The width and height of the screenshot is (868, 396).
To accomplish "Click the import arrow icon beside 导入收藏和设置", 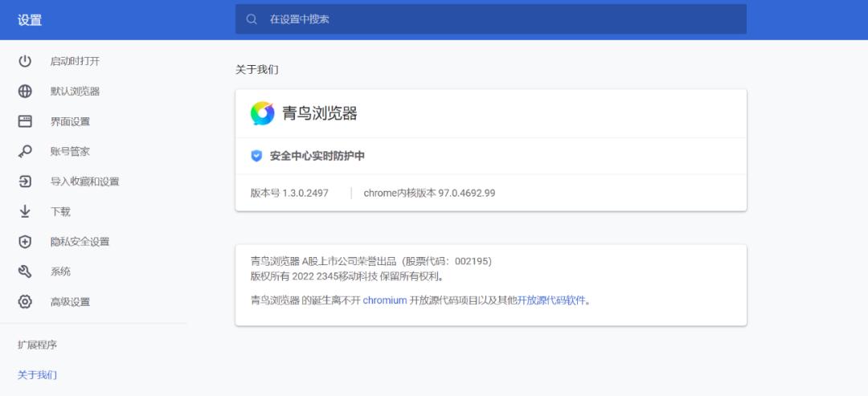I will click(x=25, y=182).
